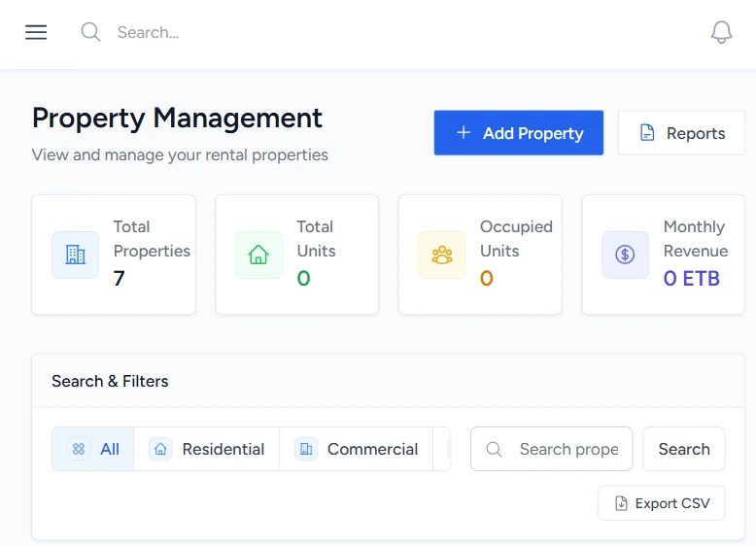Filter by Residential properties
The width and height of the screenshot is (756, 546).
click(x=207, y=449)
